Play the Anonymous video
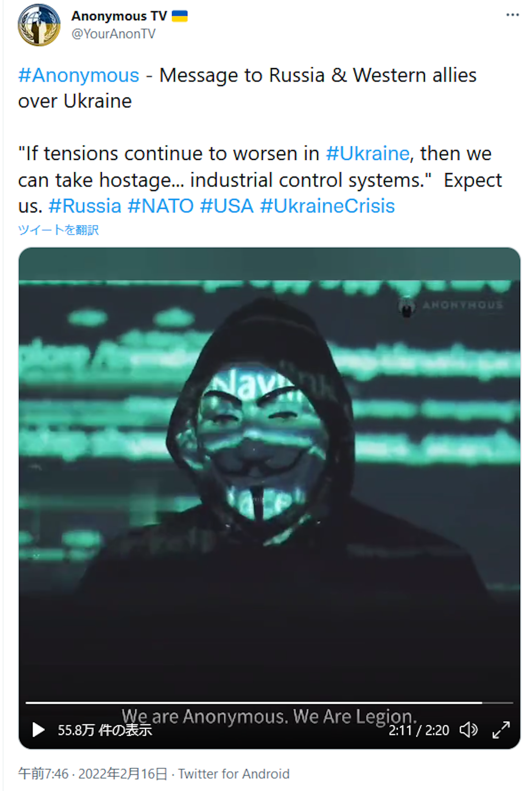The height and width of the screenshot is (791, 532). pos(38,729)
